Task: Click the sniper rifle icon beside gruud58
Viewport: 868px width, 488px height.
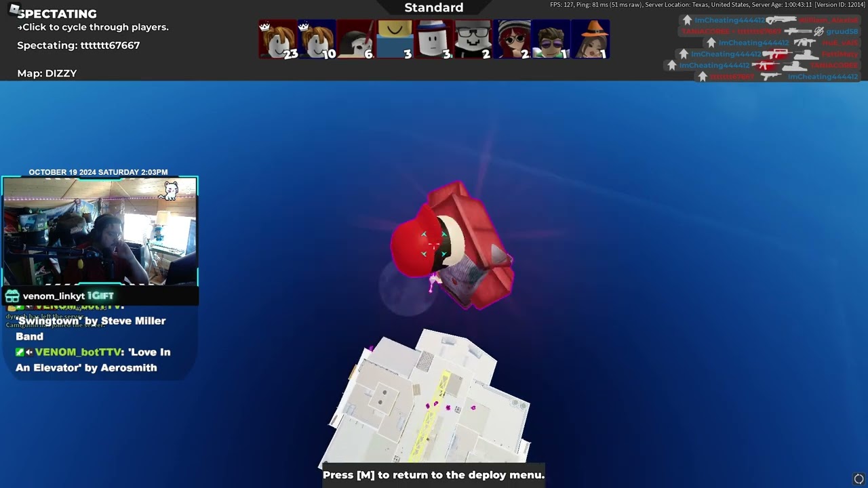Action: (798, 31)
